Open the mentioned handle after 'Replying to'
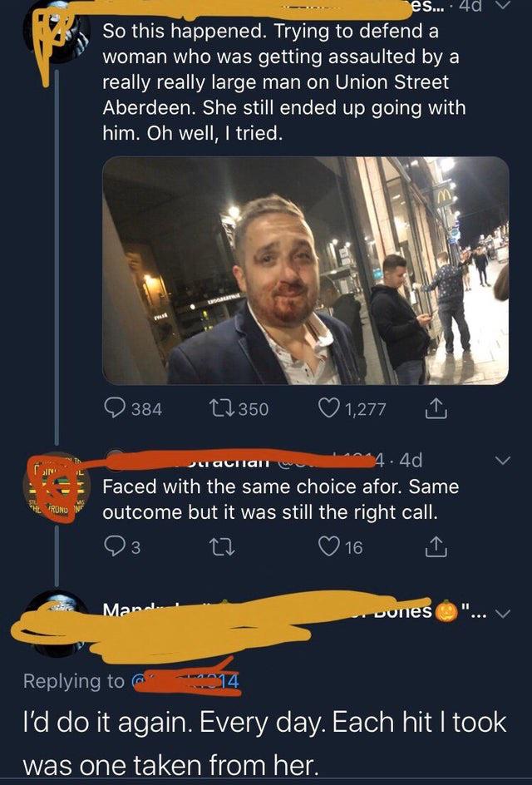Viewport: 532px width, 785px height. click(x=185, y=681)
